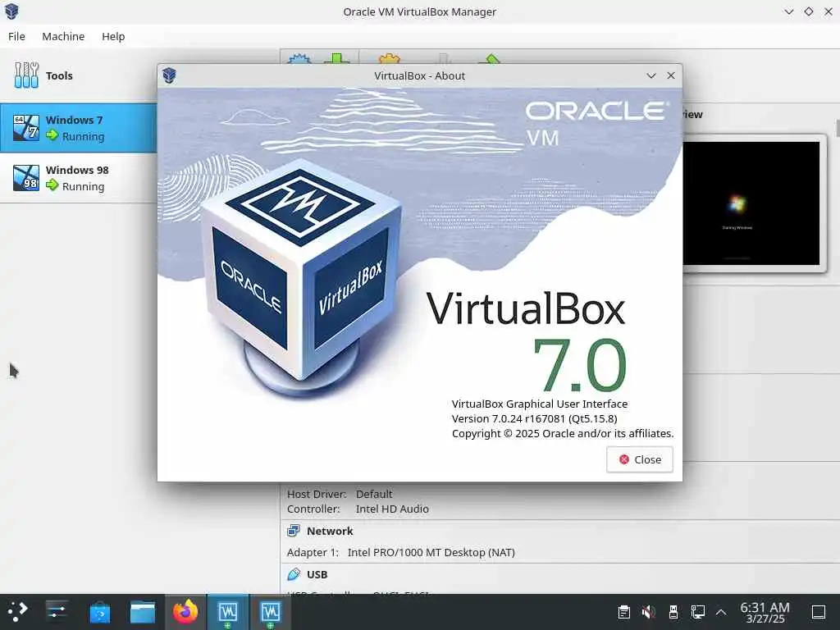Open the Machine menu
Screen dimensions: 840x630
click(63, 36)
